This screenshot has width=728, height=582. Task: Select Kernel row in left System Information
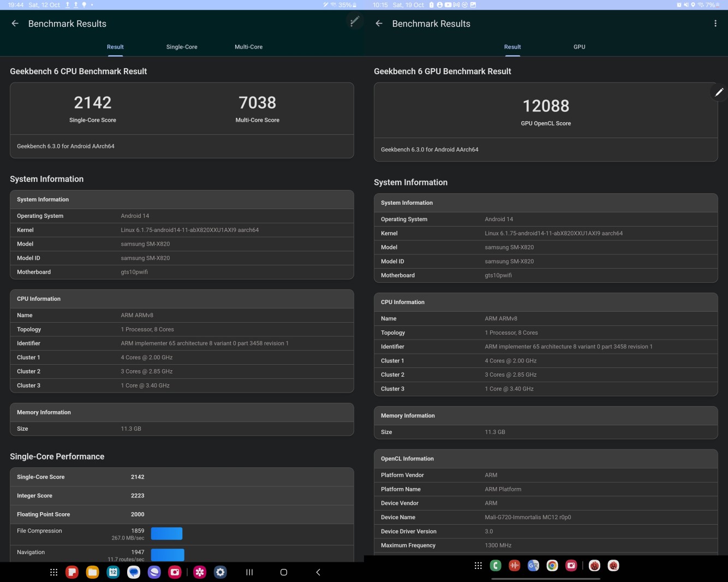click(x=182, y=230)
